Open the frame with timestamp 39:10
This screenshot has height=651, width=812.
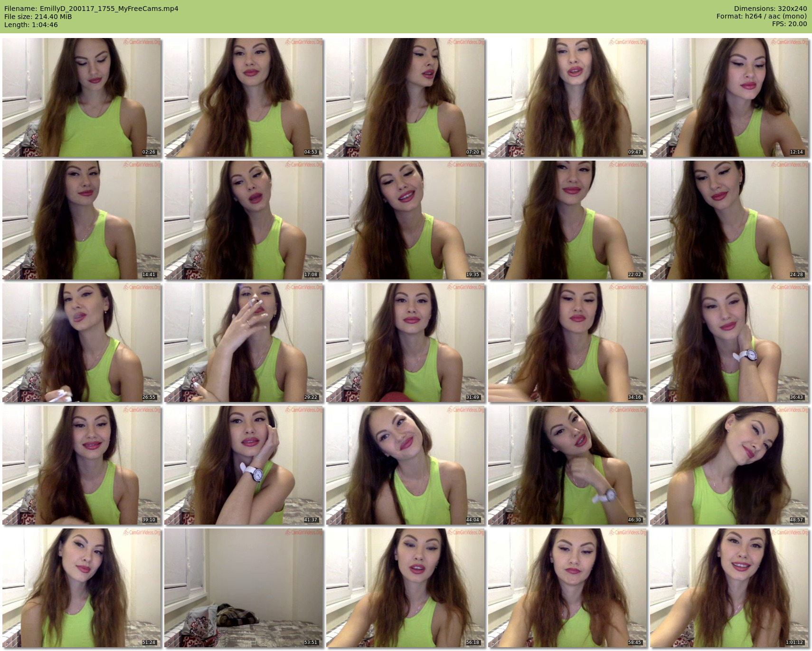pyautogui.click(x=82, y=465)
